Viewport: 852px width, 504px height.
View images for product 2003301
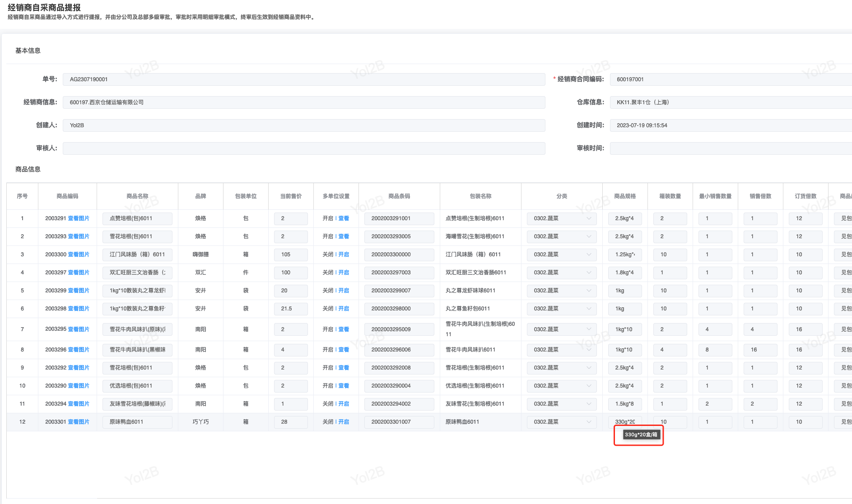pos(79,422)
